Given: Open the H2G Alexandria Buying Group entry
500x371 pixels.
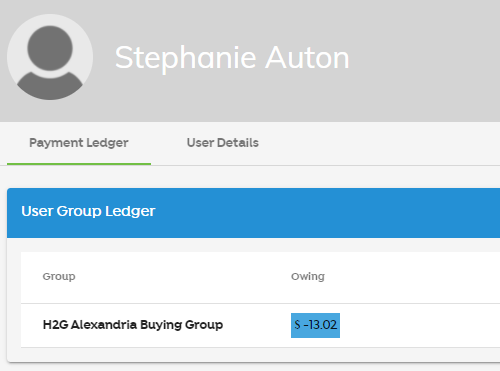Looking at the screenshot, I should [133, 325].
